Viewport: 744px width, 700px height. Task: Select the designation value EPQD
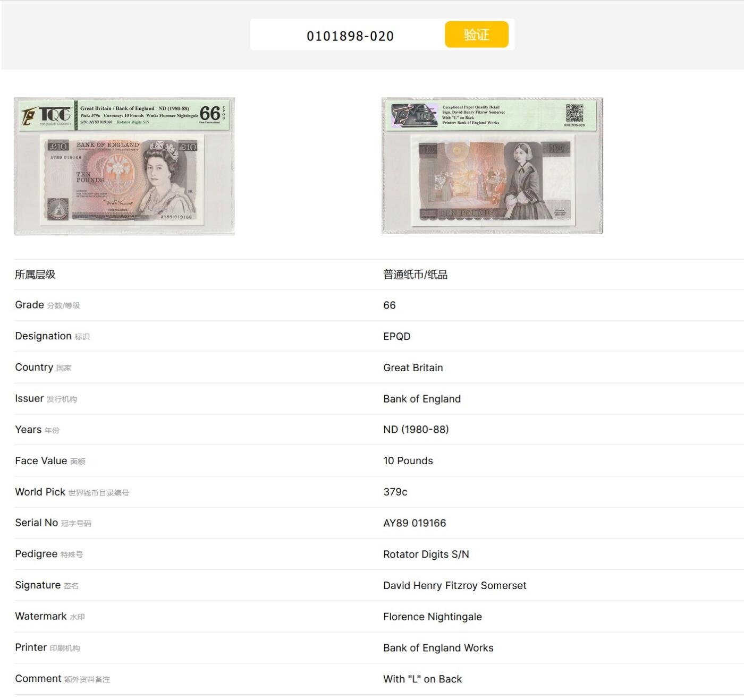[x=397, y=336]
